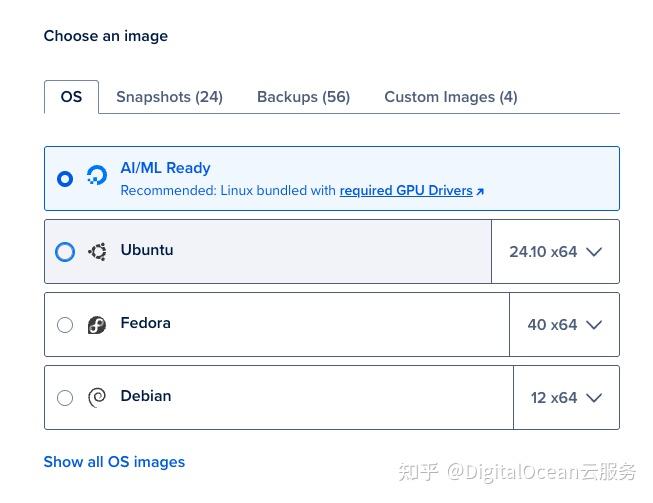Pick the Debian radio button
This screenshot has width=653, height=503.
pos(65,398)
